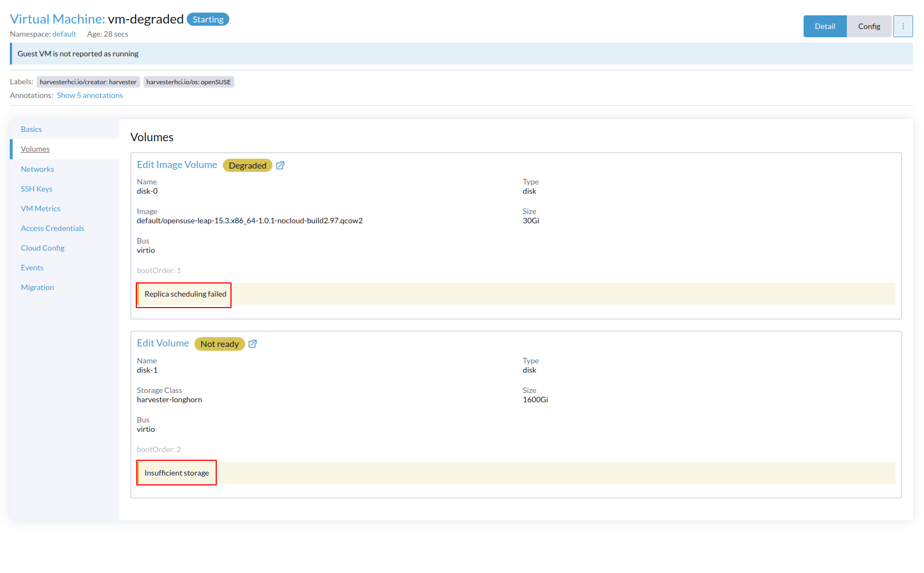Open the Edit Image Volume link

[x=177, y=165]
